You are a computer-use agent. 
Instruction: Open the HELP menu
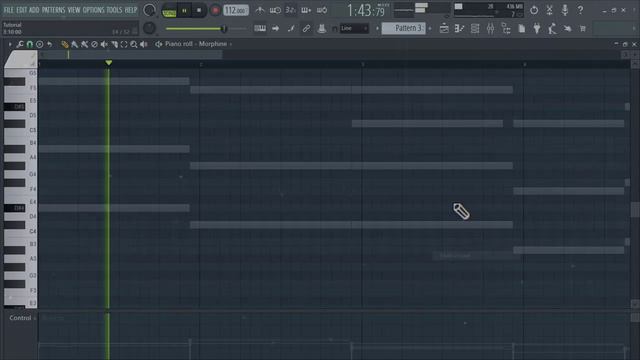[131, 10]
